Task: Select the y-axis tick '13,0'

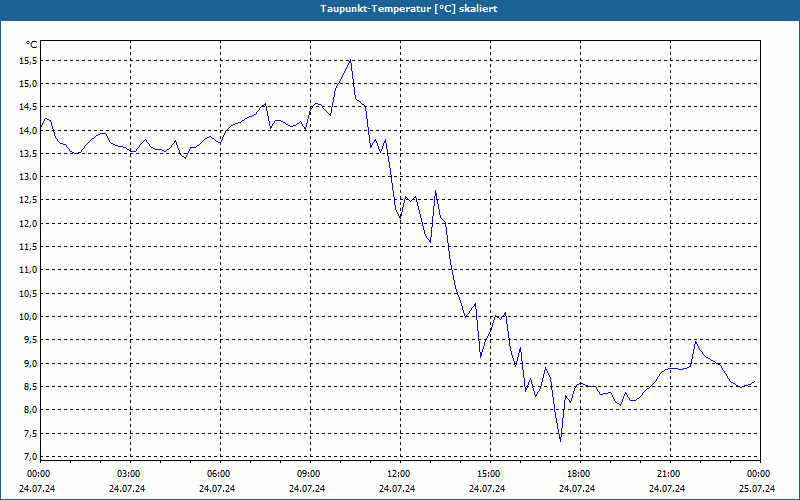Action: click(x=29, y=177)
